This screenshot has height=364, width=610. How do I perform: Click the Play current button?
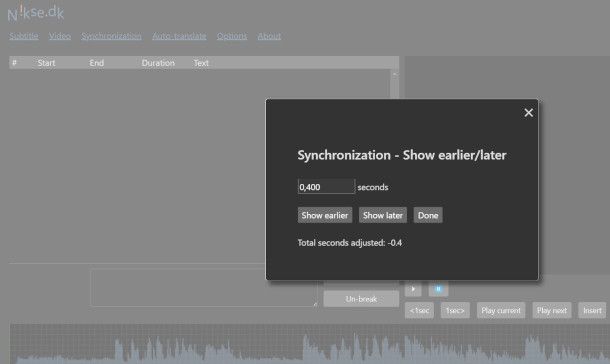click(501, 310)
